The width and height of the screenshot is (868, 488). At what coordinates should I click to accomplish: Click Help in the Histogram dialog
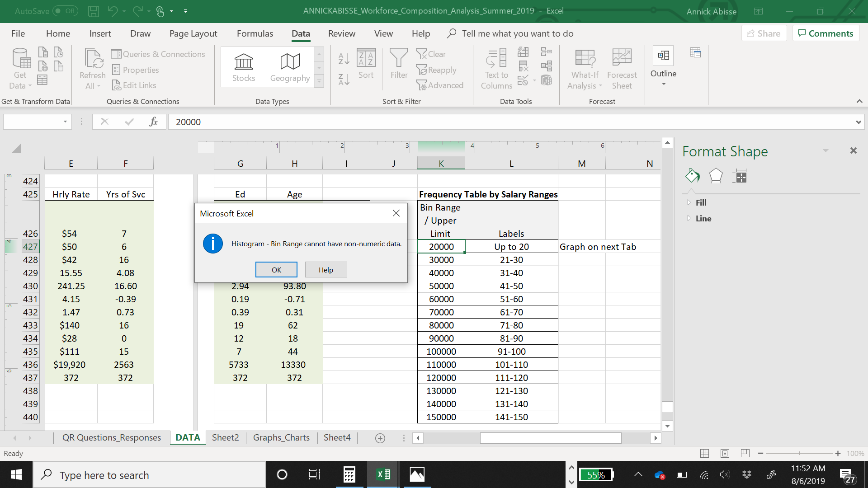pyautogui.click(x=325, y=270)
